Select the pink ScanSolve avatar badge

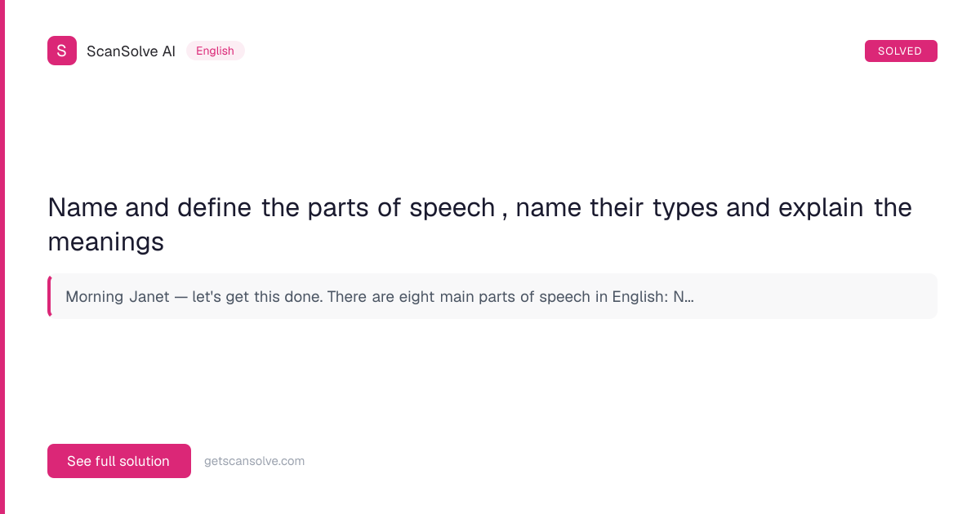point(62,51)
